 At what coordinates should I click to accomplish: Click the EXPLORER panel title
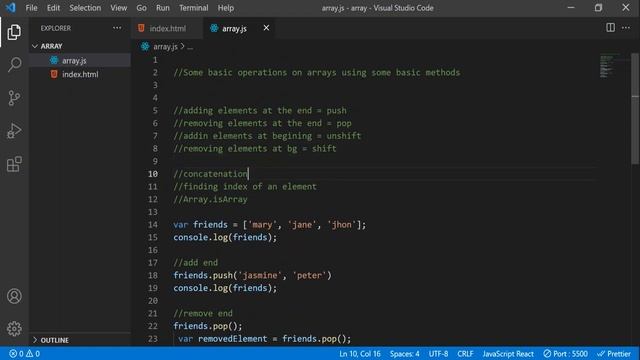[56, 28]
